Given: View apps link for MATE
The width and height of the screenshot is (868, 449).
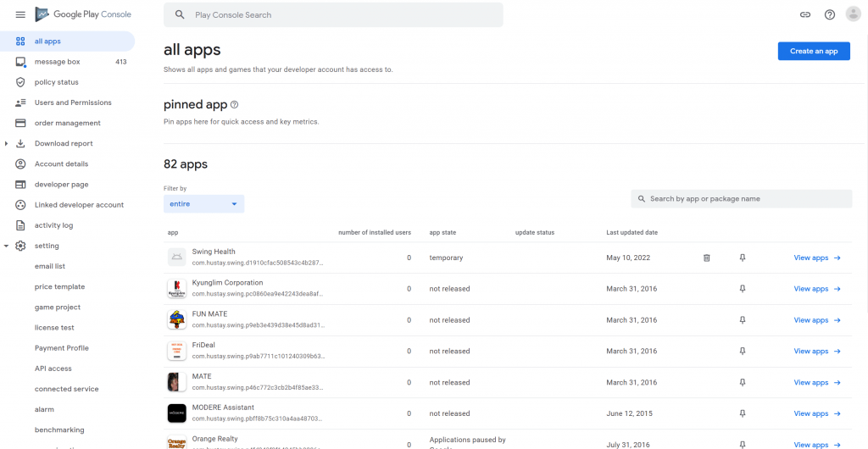Looking at the screenshot, I should pyautogui.click(x=817, y=383).
